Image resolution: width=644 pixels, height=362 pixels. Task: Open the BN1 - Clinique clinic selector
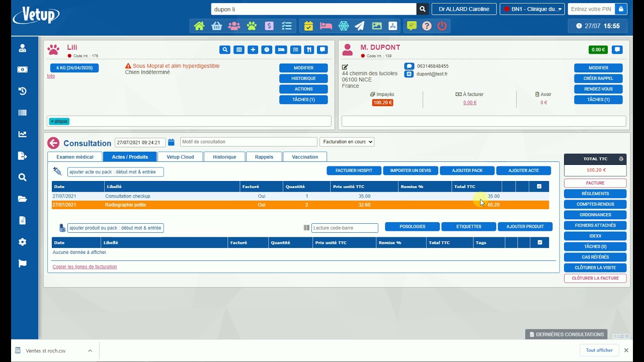click(532, 9)
